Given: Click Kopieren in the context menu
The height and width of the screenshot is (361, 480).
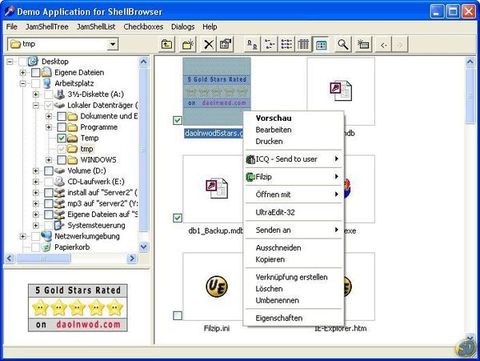Looking at the screenshot, I should [270, 259].
